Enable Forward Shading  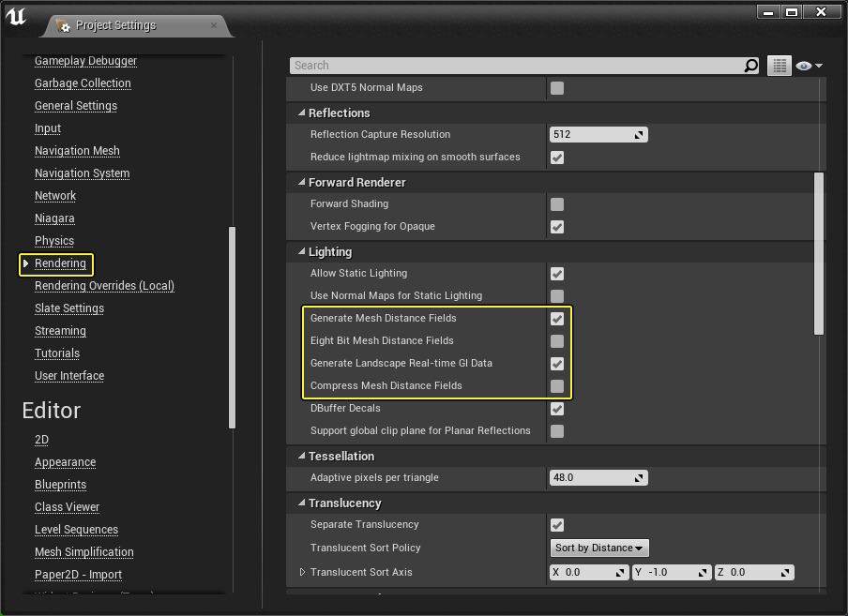557,203
